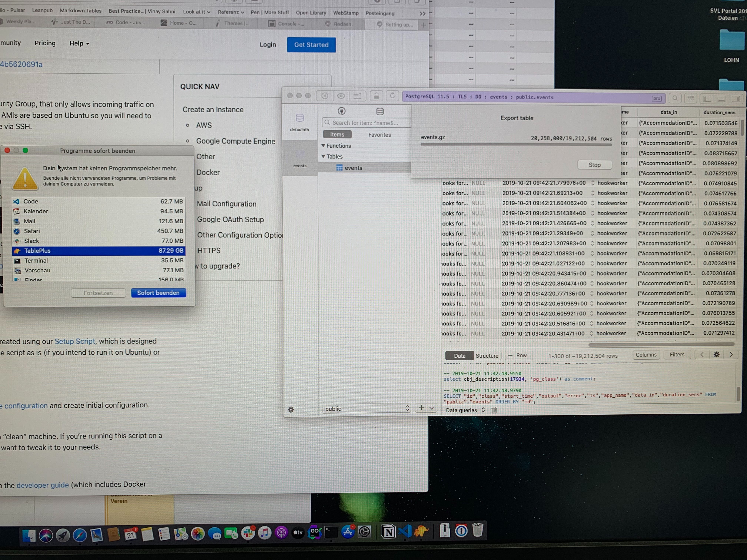
Task: Open the public schema dropdown
Action: [x=366, y=409]
